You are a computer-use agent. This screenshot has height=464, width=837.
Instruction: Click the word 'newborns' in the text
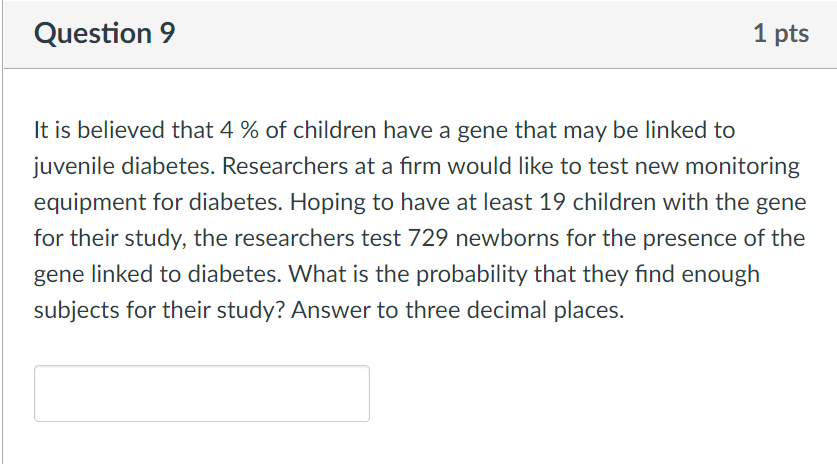click(503, 238)
